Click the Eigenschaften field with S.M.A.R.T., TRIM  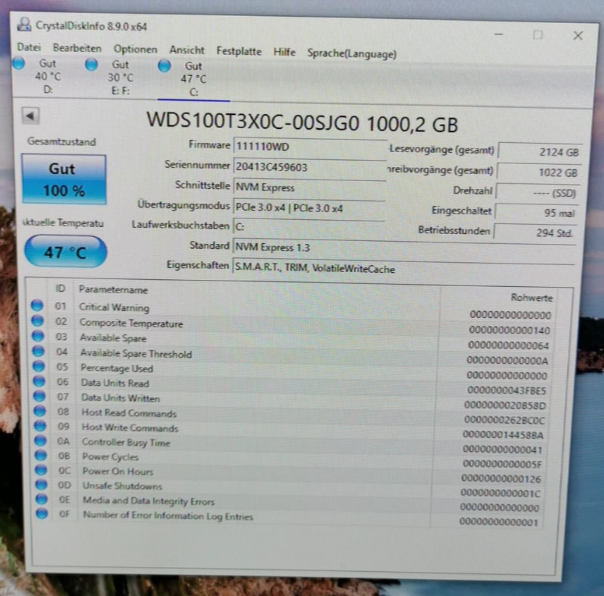[403, 269]
